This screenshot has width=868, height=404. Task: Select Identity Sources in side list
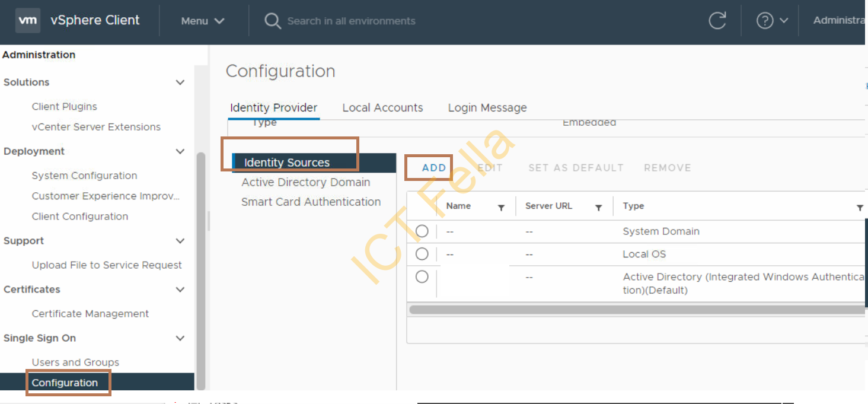pos(313,163)
